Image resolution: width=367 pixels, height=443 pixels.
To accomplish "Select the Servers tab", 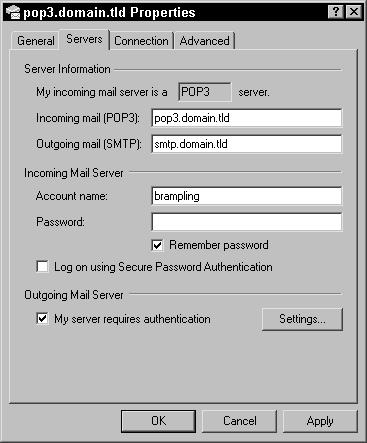I will click(84, 39).
